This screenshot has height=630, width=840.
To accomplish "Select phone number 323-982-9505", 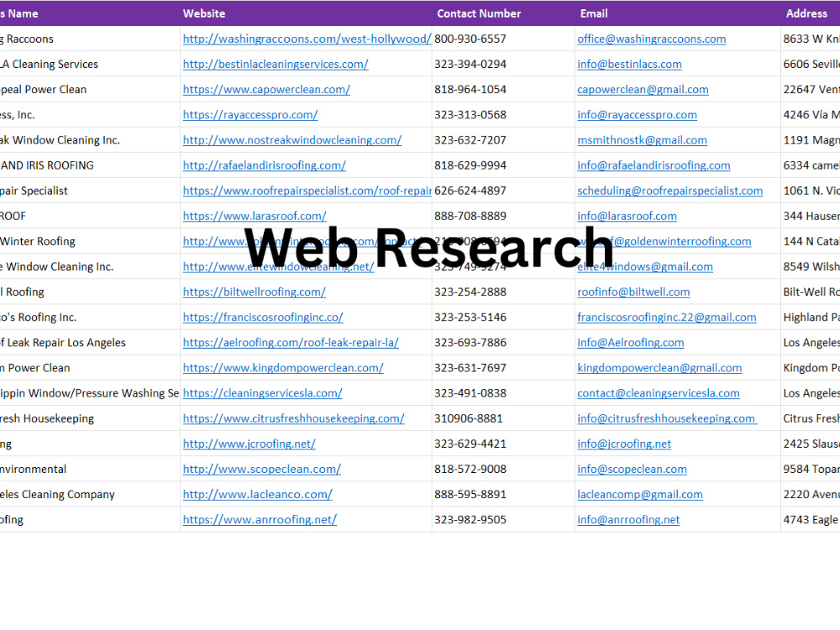I will 470,520.
